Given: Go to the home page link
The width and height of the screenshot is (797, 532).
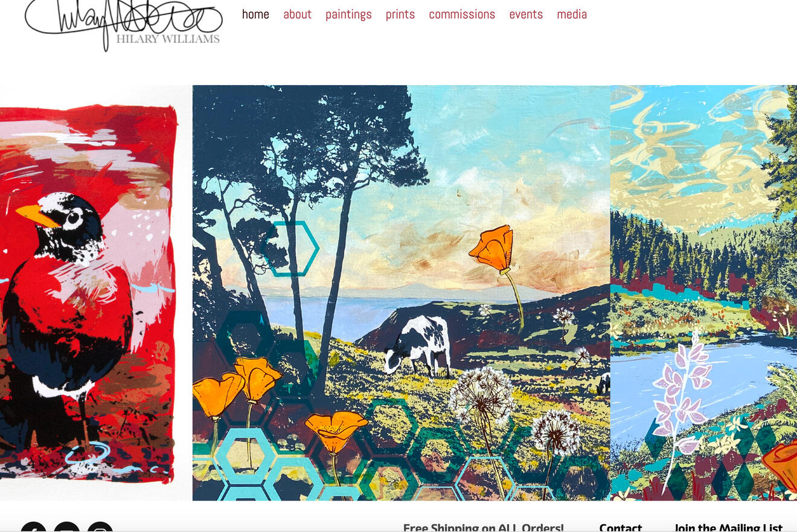Looking at the screenshot, I should [255, 14].
